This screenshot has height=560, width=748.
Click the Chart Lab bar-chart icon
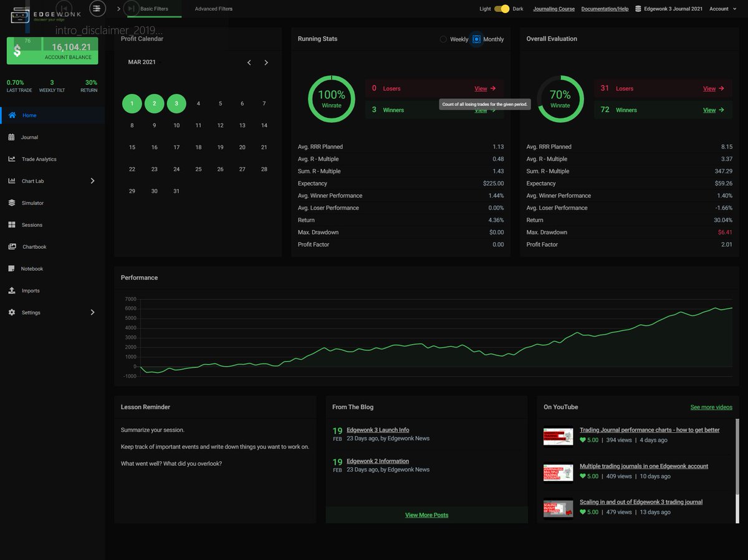[x=12, y=181]
